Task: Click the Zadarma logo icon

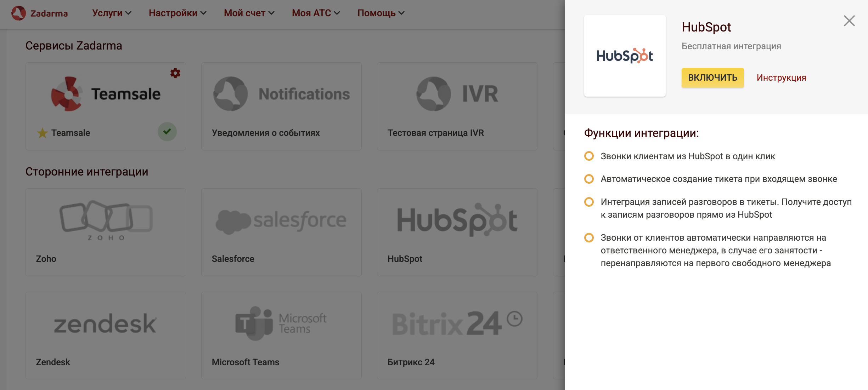Action: 18,13
